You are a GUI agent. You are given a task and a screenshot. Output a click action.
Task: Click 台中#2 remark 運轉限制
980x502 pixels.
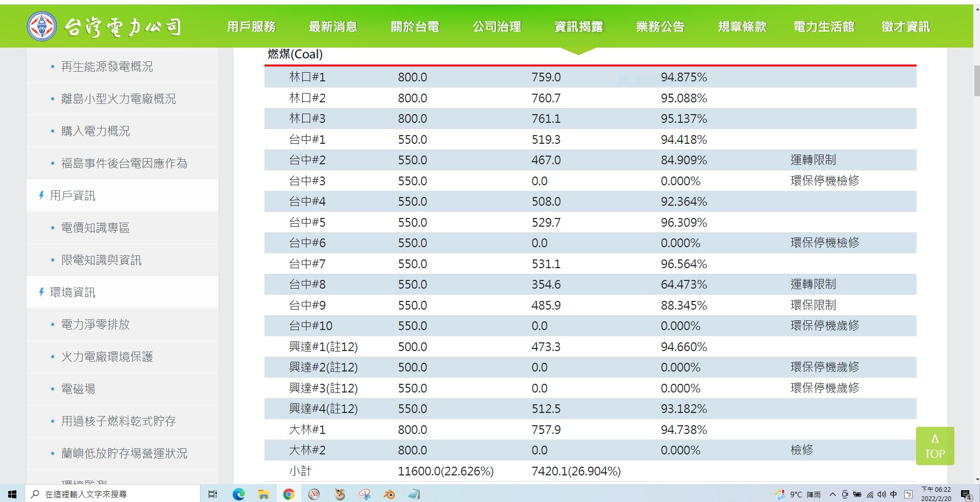(x=813, y=160)
